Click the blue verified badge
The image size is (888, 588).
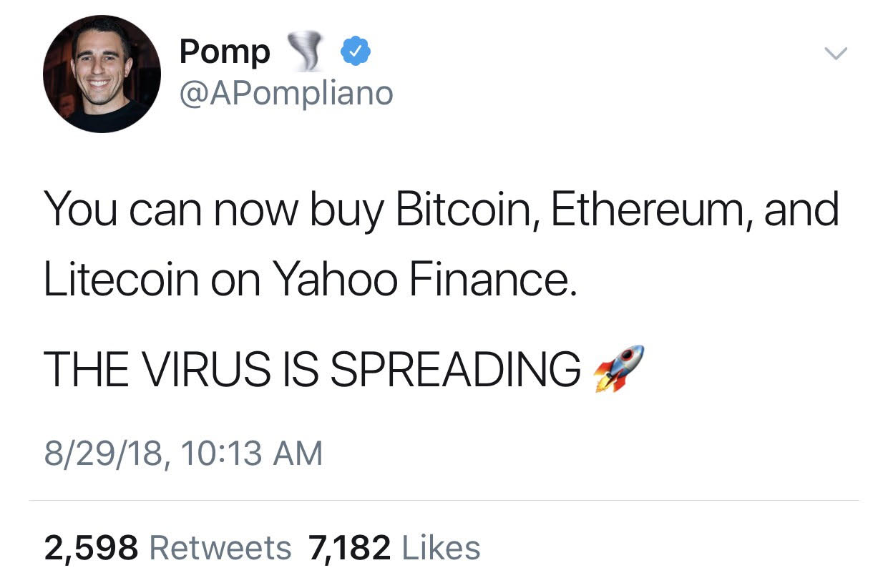coord(354,52)
